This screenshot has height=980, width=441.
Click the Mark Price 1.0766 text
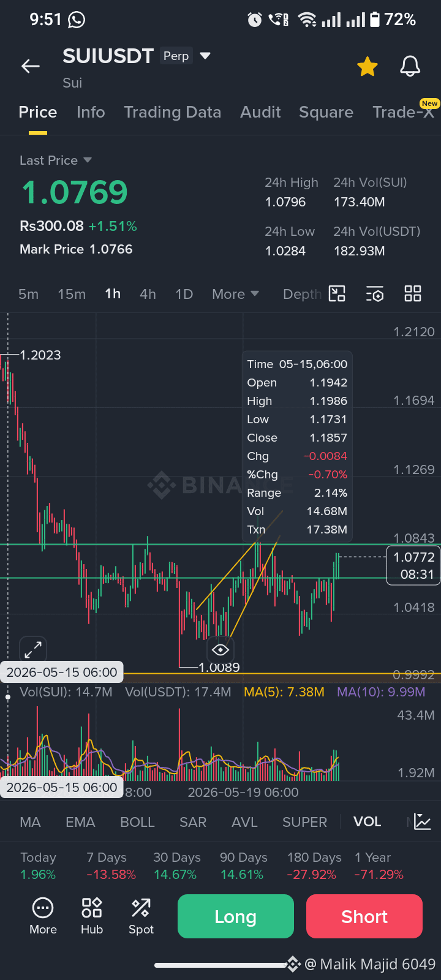pyautogui.click(x=76, y=249)
